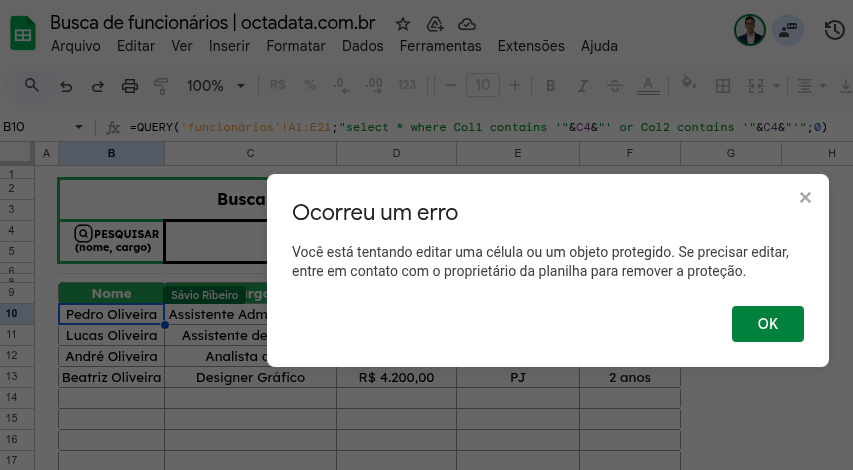The width and height of the screenshot is (853, 470).
Task: Open the search menus magnifier
Action: [32, 85]
